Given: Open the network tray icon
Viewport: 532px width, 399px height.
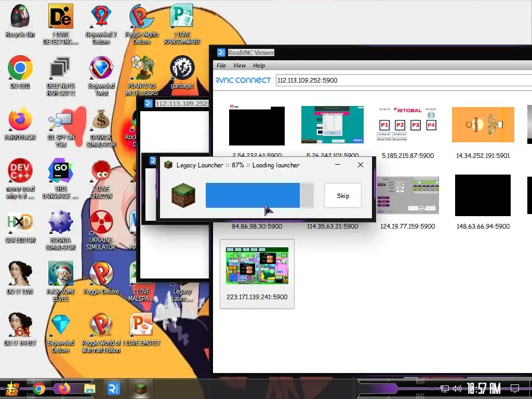Looking at the screenshot, I should click(x=444, y=389).
